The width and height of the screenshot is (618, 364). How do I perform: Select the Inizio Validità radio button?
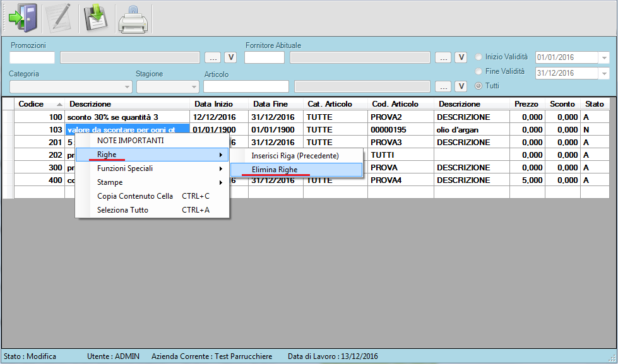(x=479, y=57)
